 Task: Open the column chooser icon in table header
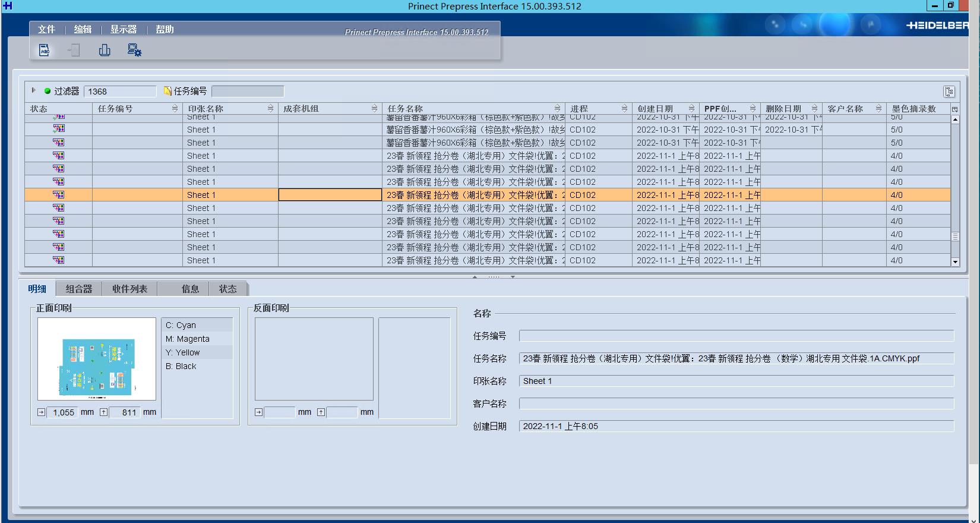(955, 109)
